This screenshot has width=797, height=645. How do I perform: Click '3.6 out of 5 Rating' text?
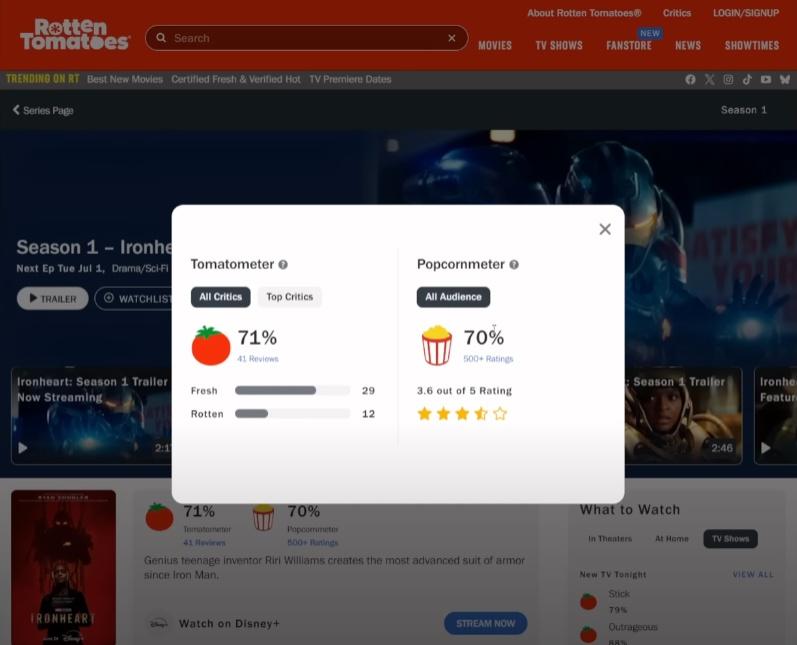click(x=465, y=391)
